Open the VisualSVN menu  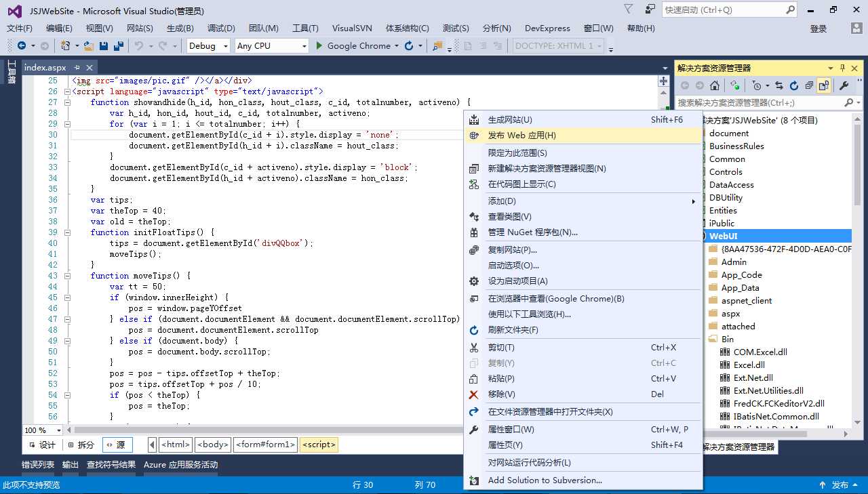(x=351, y=28)
